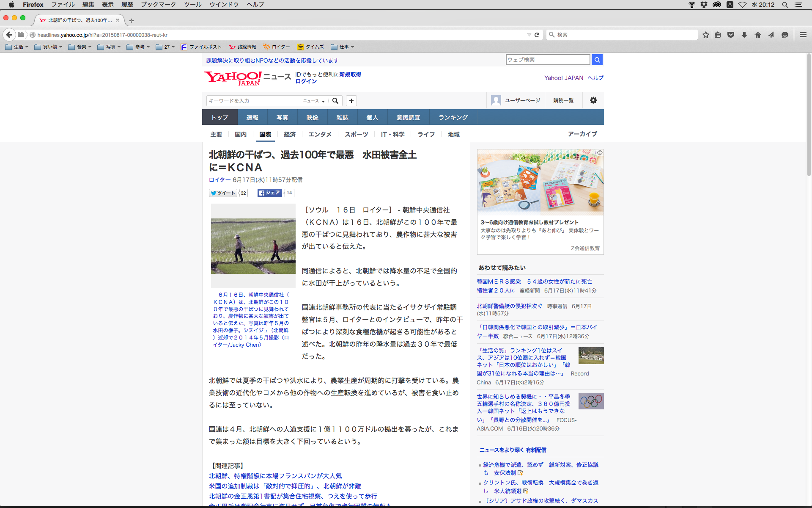This screenshot has width=812, height=508.
Task: Click the plus button beside keyword search
Action: pos(351,101)
